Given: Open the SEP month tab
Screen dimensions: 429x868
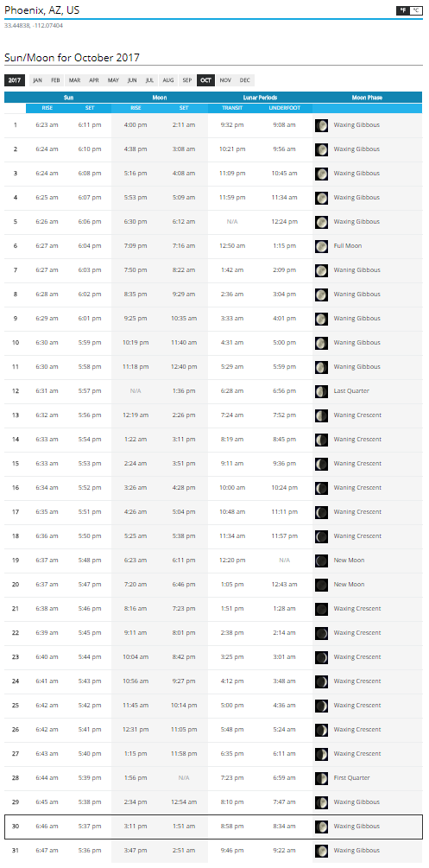Looking at the screenshot, I should coord(187,80).
